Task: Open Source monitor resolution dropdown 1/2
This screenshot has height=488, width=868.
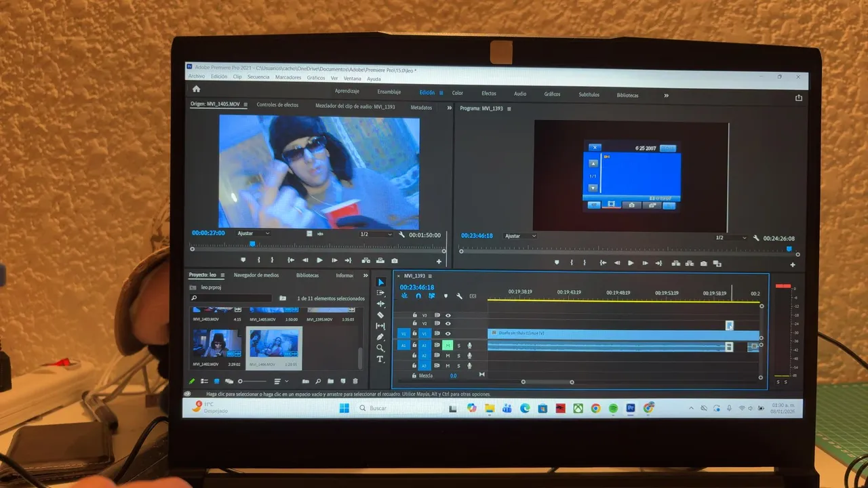Action: [376, 235]
